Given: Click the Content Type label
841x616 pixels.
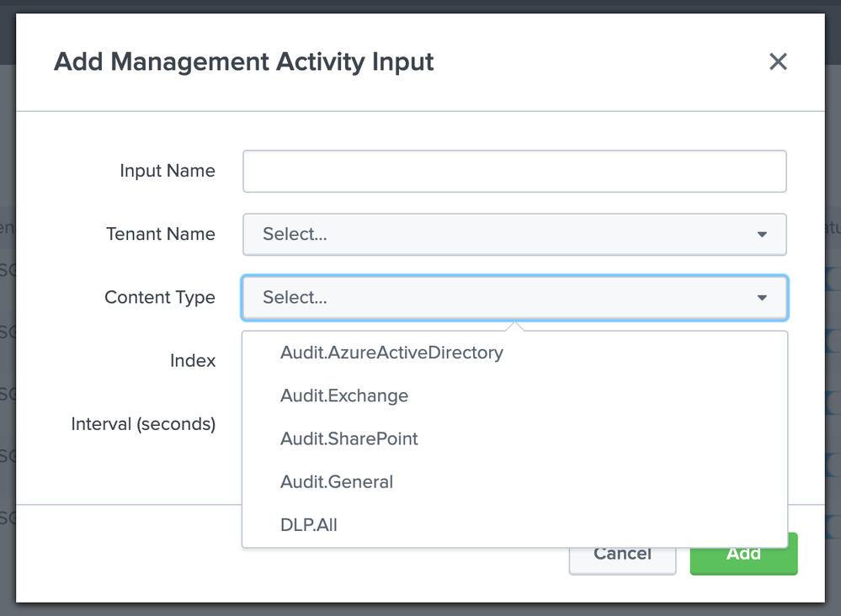Looking at the screenshot, I should (160, 297).
